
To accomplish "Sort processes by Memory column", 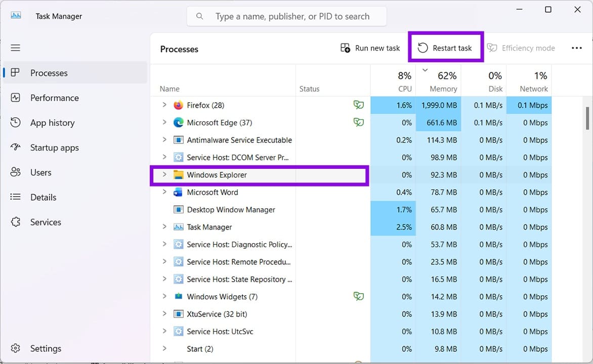I will click(x=439, y=81).
